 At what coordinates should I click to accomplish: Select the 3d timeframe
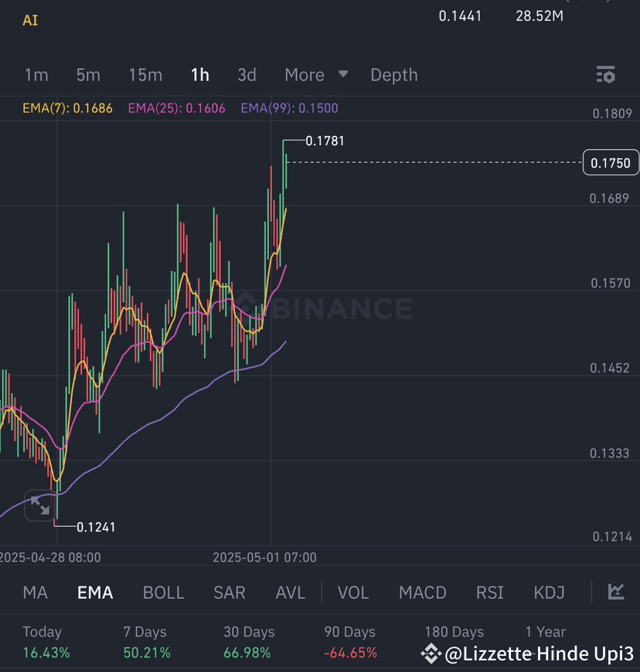point(247,75)
